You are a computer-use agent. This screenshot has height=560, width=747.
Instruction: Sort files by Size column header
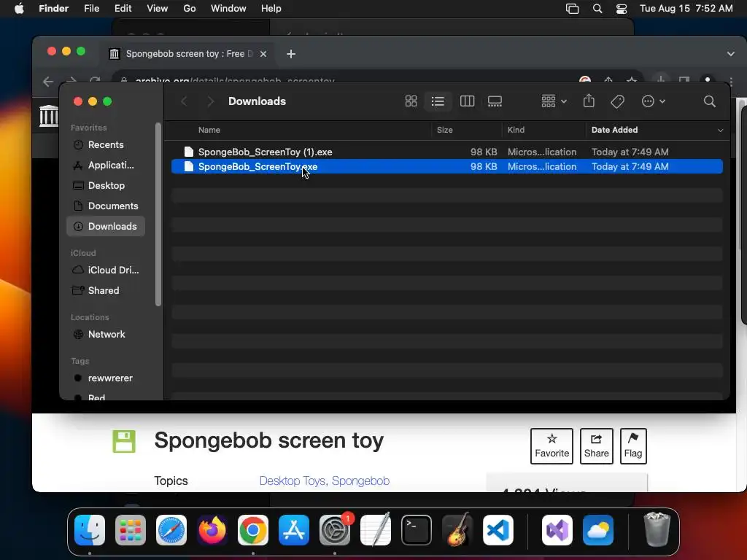[444, 130]
